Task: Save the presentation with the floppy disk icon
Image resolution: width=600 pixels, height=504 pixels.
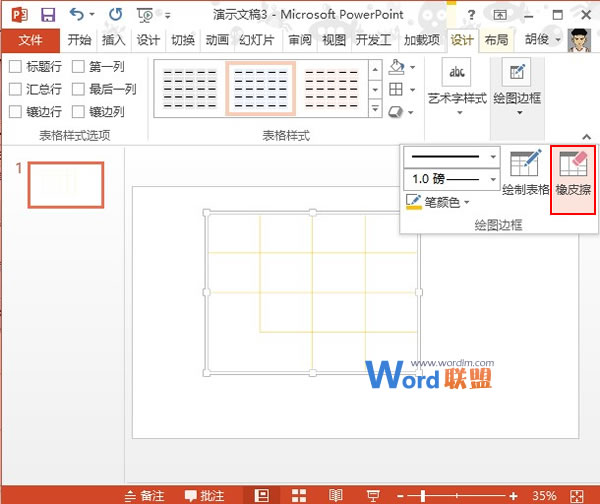Action: (48, 15)
